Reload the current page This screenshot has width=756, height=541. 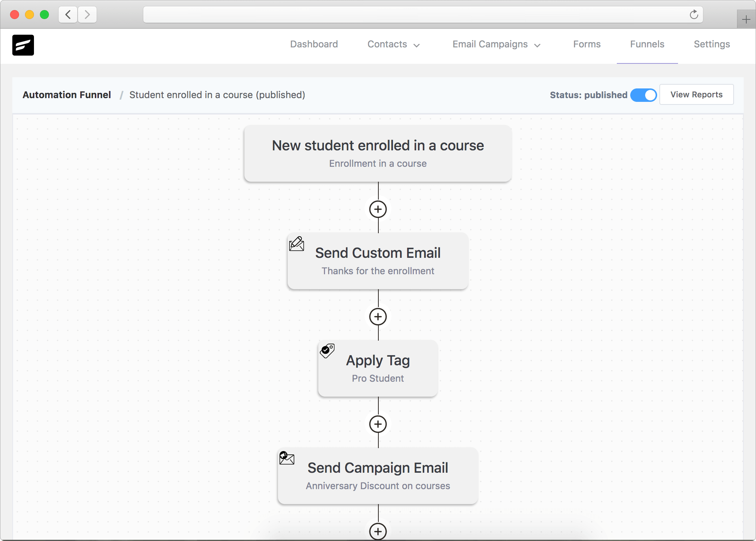pos(693,14)
